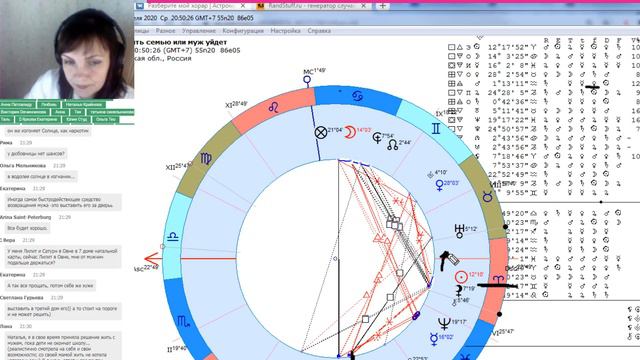Click the presenter webcam video thumbnail
Image resolution: width=640 pixels, height=360 pixels.
[67, 49]
